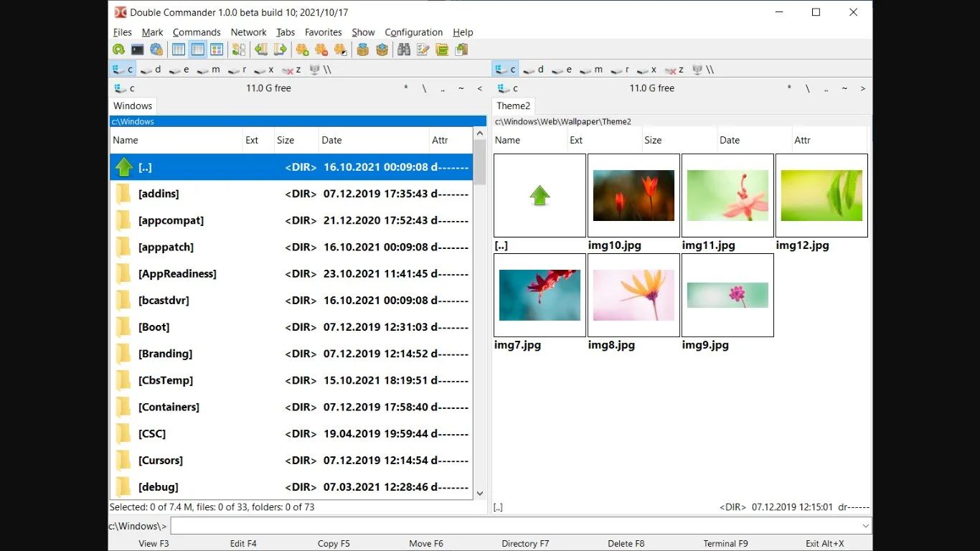
Task: Click the right-pointing green arrow panel icon
Action: click(280, 50)
